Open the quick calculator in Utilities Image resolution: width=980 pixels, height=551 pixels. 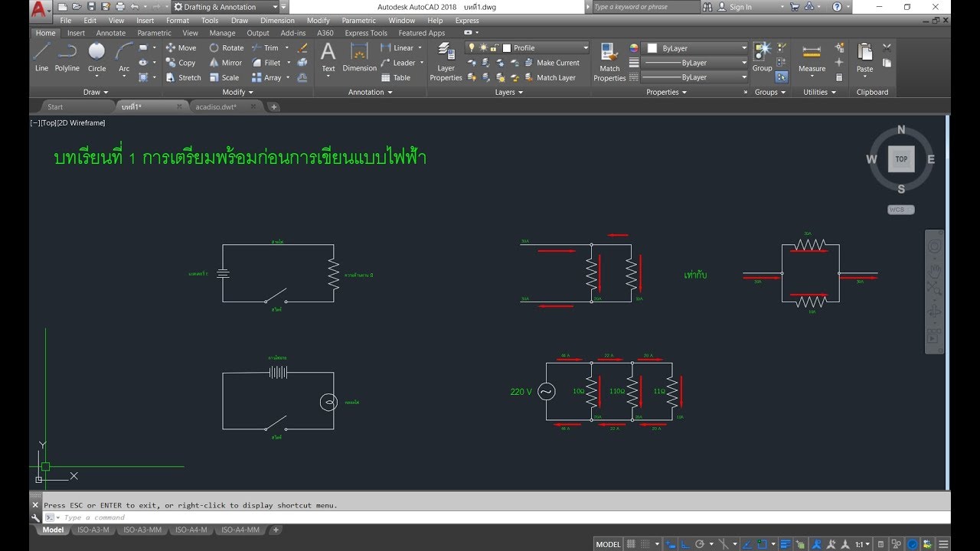839,77
